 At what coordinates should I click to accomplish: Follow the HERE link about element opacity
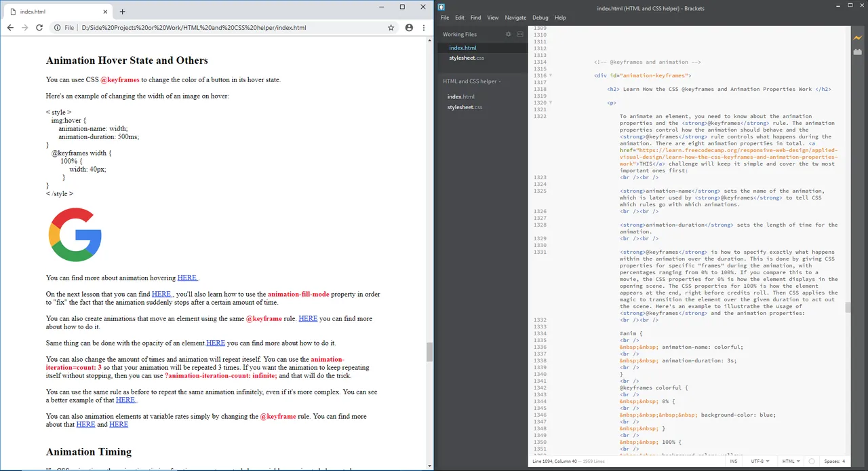[216, 343]
